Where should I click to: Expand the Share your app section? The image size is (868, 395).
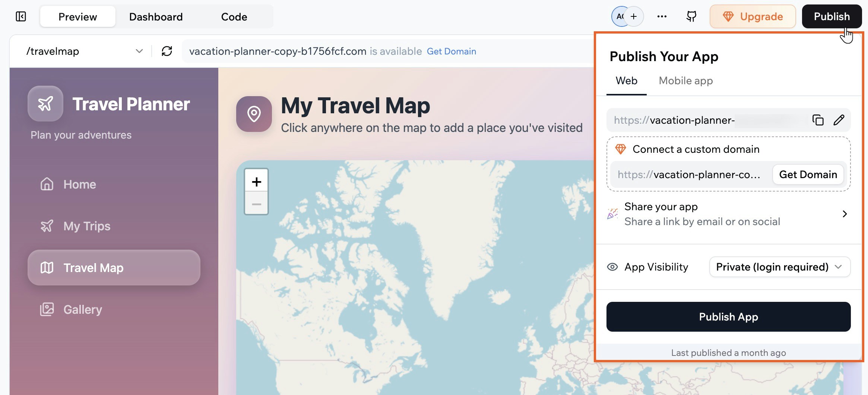point(845,214)
